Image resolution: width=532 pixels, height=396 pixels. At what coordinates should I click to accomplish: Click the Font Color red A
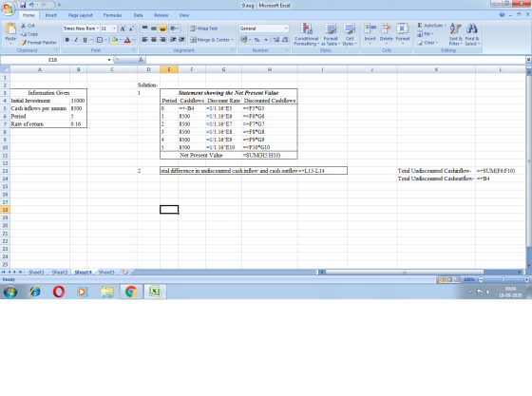[x=127, y=40]
